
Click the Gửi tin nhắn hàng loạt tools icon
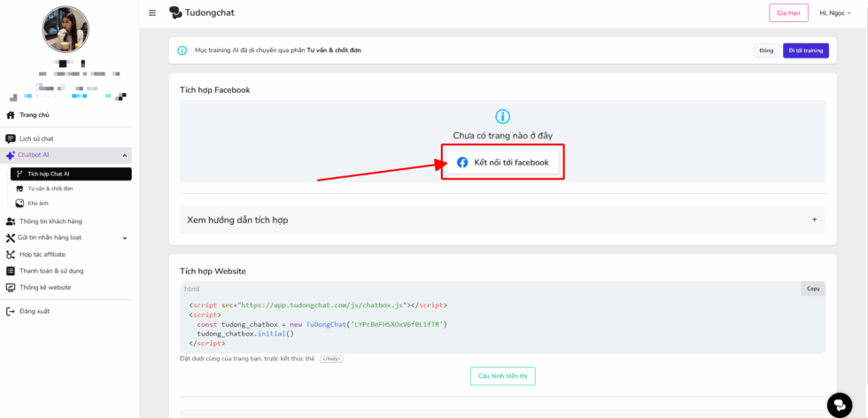pos(10,237)
